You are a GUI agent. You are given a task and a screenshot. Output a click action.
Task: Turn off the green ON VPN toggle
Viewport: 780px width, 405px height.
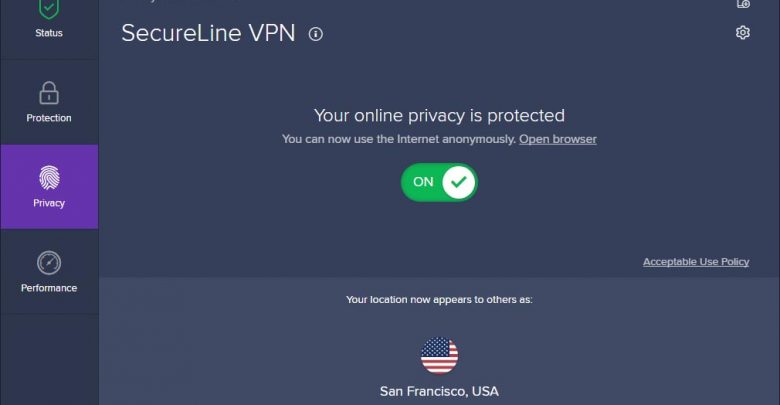tap(439, 182)
